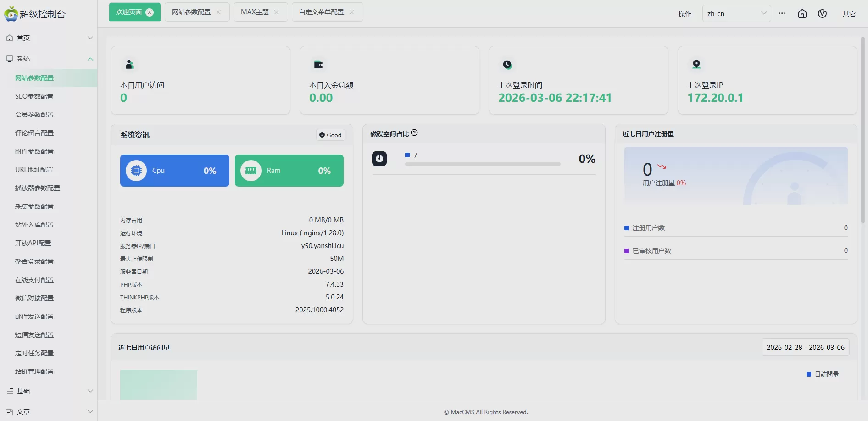This screenshot has width=868, height=421.
Task: Switch to the 自定义菜单配置 tab
Action: [x=321, y=12]
